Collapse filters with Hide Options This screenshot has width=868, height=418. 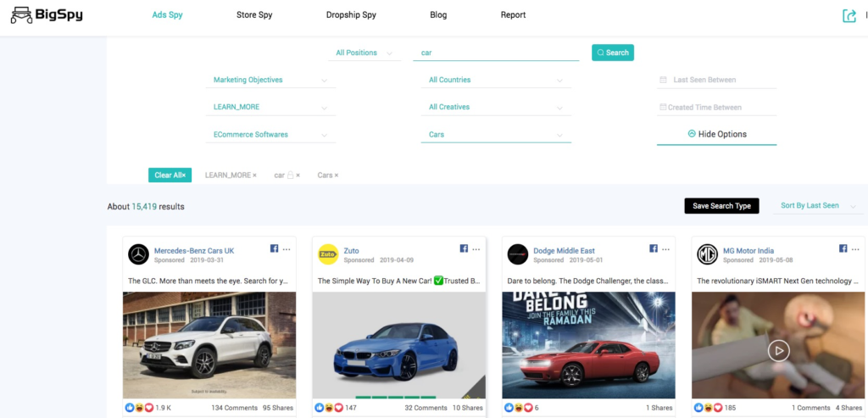(717, 134)
